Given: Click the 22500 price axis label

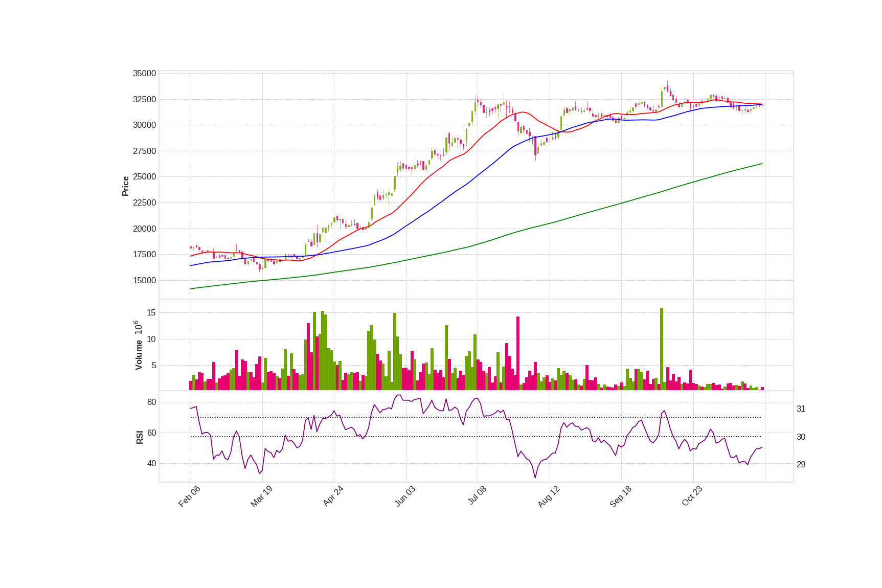Looking at the screenshot, I should [145, 203].
